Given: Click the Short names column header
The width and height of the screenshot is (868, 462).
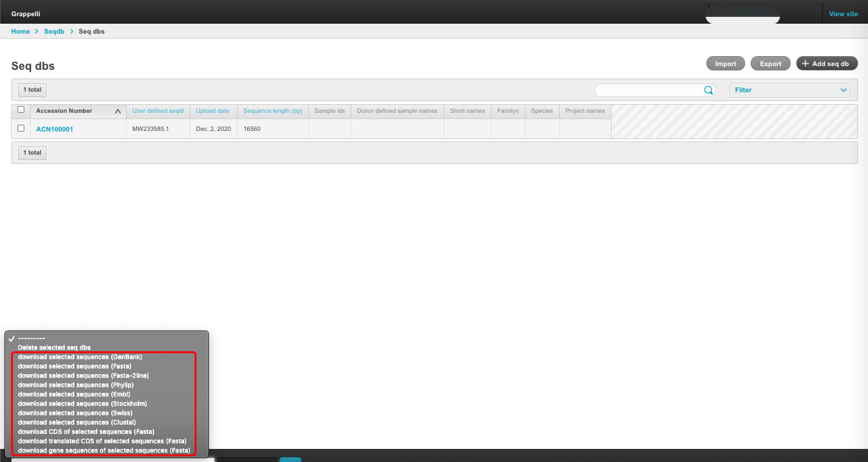Looking at the screenshot, I should (x=467, y=111).
